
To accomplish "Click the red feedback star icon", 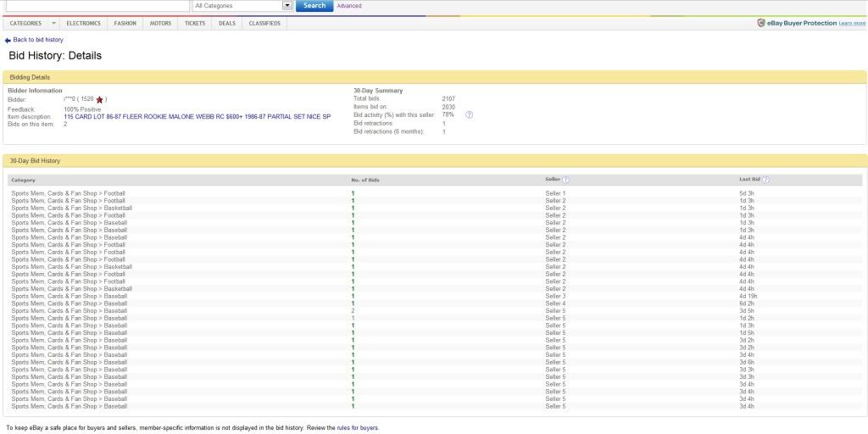I will pos(99,100).
